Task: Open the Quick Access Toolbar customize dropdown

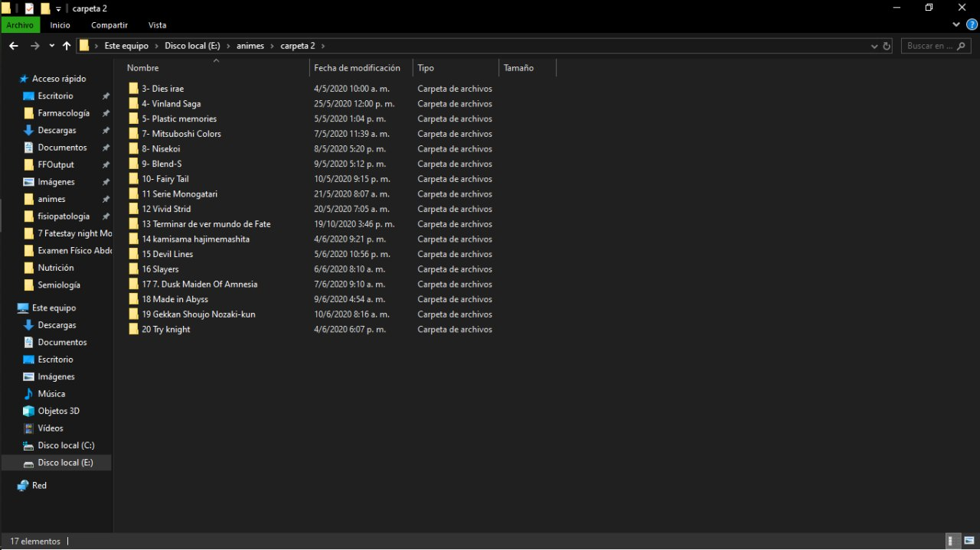Action: (x=58, y=8)
